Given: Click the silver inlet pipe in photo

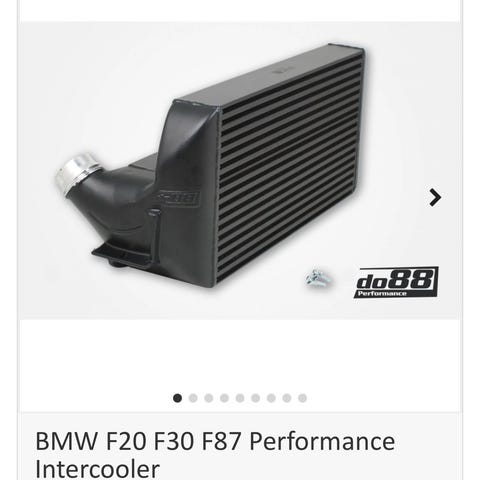Looking at the screenshot, I should (x=75, y=173).
